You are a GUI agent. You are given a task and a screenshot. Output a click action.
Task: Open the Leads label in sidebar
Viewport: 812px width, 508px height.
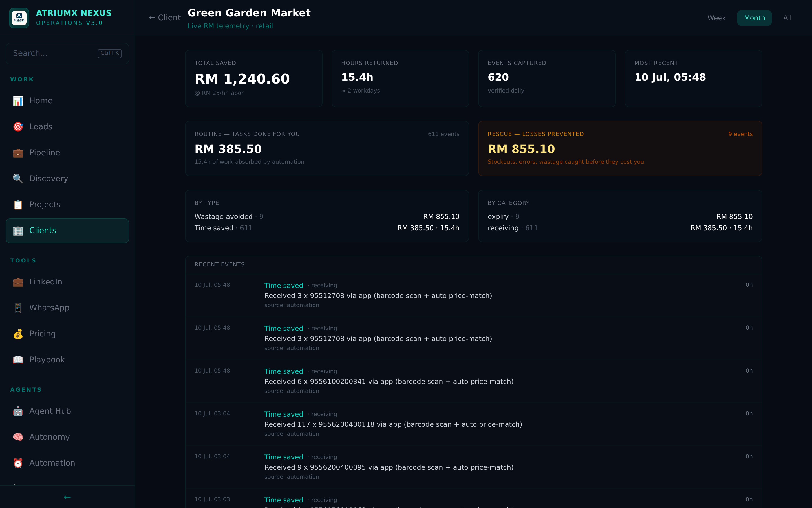point(41,127)
